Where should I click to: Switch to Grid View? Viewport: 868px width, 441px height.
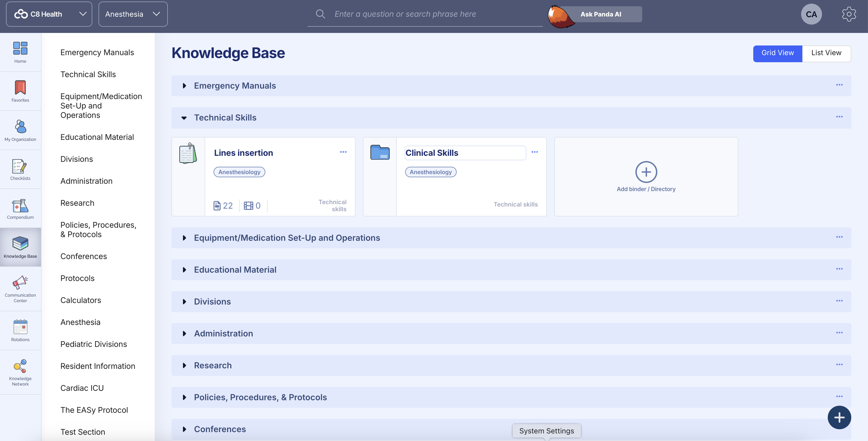click(777, 53)
